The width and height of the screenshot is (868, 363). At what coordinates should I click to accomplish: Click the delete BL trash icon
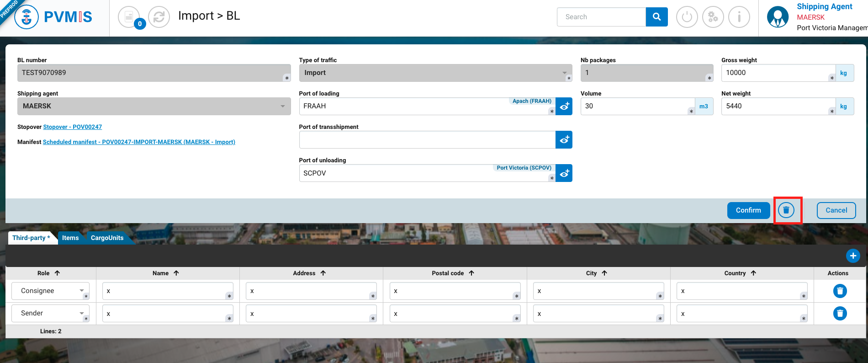[x=786, y=210]
